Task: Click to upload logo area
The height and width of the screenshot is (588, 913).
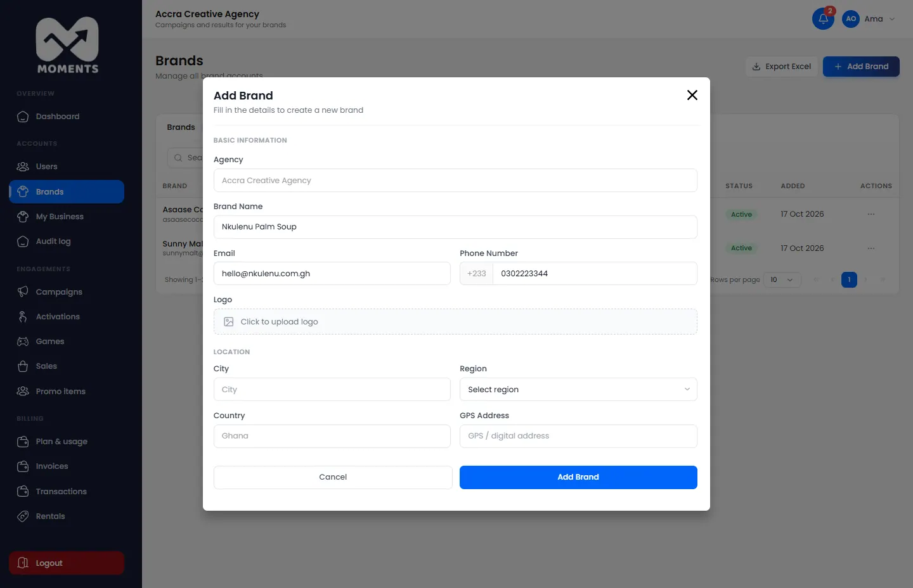Action: pyautogui.click(x=455, y=322)
